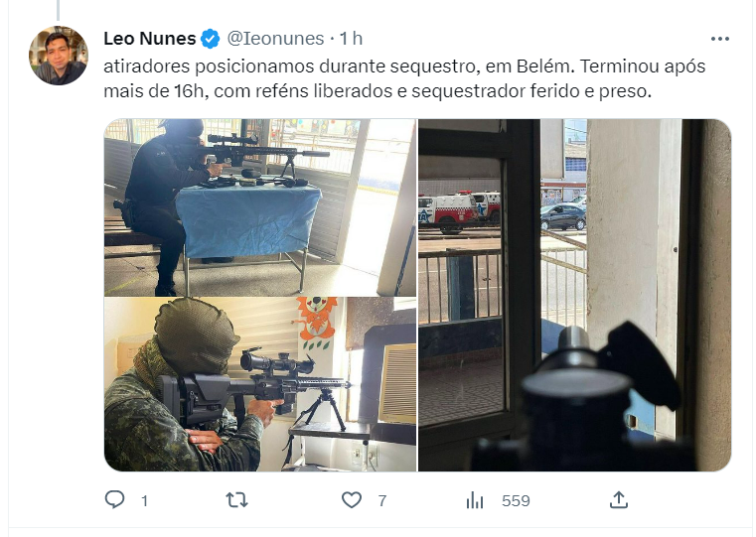The image size is (756, 537).
Task: Click the second line of tweet text
Action: pyautogui.click(x=378, y=91)
